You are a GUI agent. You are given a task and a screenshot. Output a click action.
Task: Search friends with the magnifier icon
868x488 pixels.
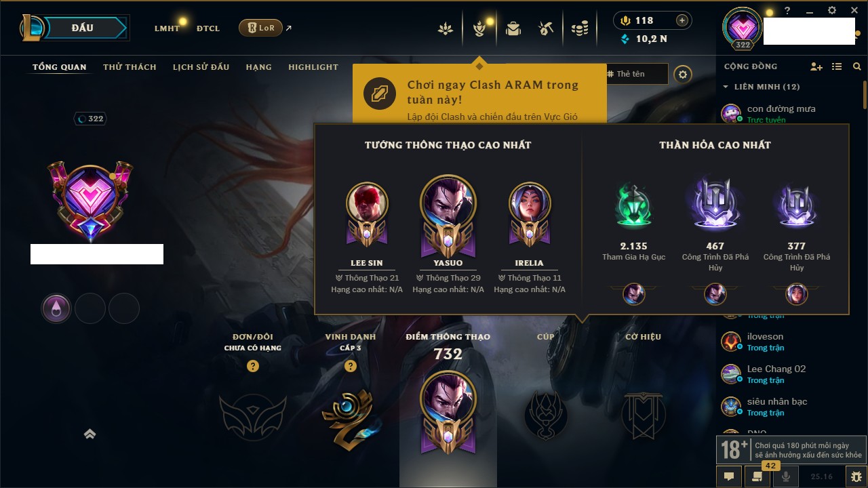point(857,66)
